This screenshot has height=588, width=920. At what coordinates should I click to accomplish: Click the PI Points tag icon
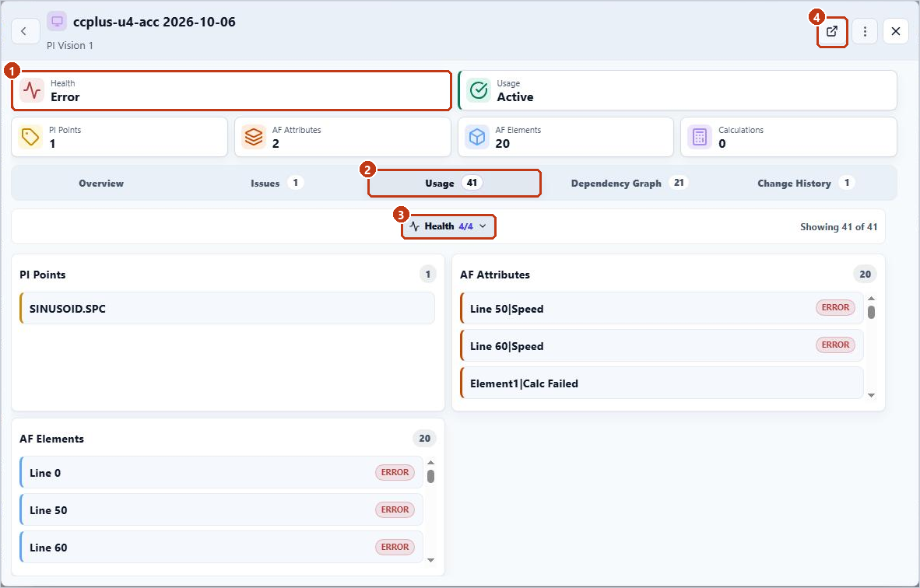(x=30, y=137)
